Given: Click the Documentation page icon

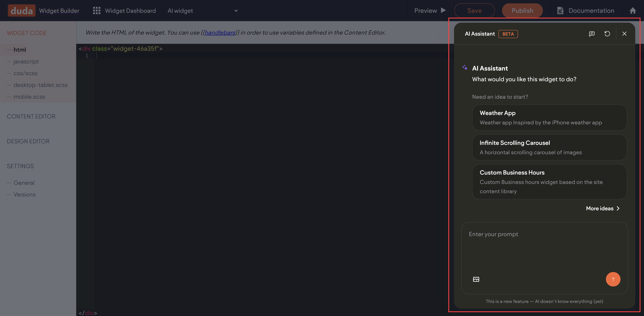Looking at the screenshot, I should [x=560, y=11].
